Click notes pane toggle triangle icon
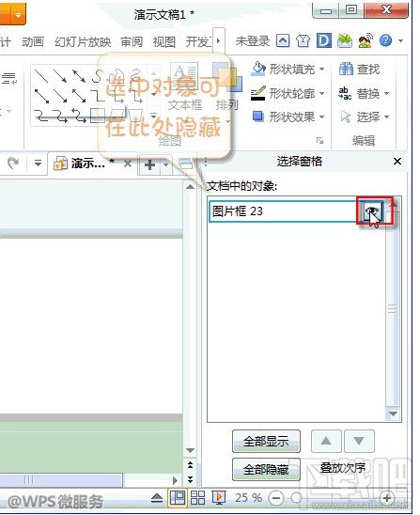420x515 pixels. [x=157, y=498]
